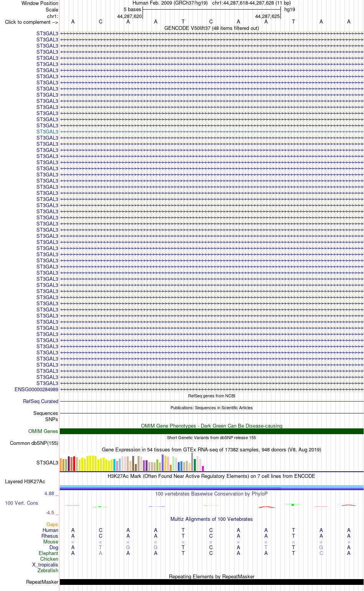Open the GTEx Gene Expression track title
Image resolution: width=364 pixels, height=591 pixels.
(212, 449)
